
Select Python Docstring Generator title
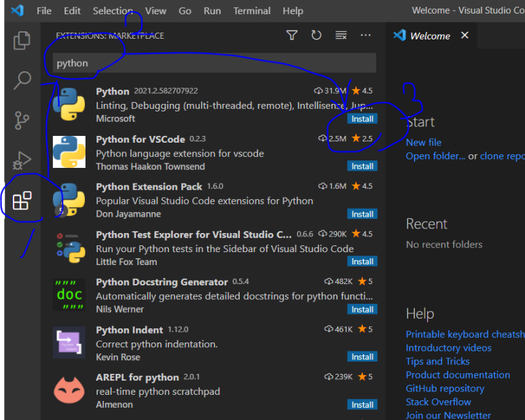point(162,282)
